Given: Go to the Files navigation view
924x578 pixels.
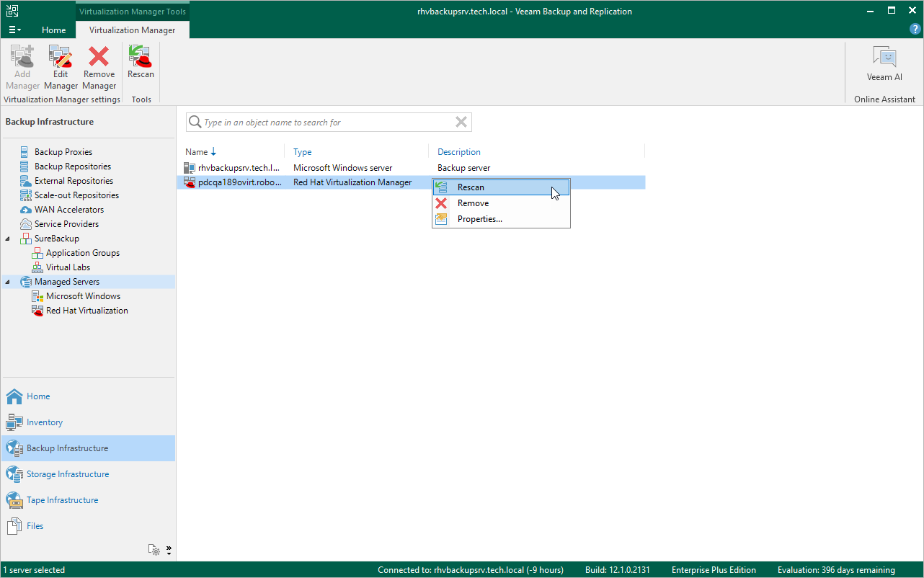Looking at the screenshot, I should pyautogui.click(x=88, y=526).
